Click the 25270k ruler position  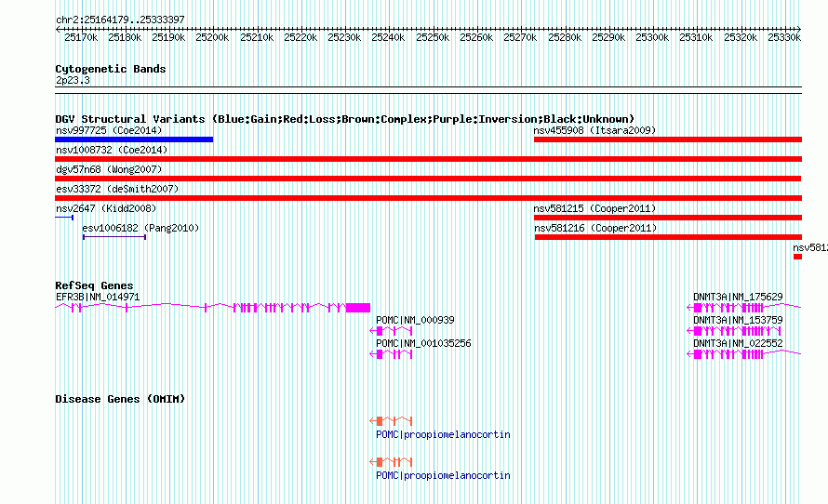point(520,37)
